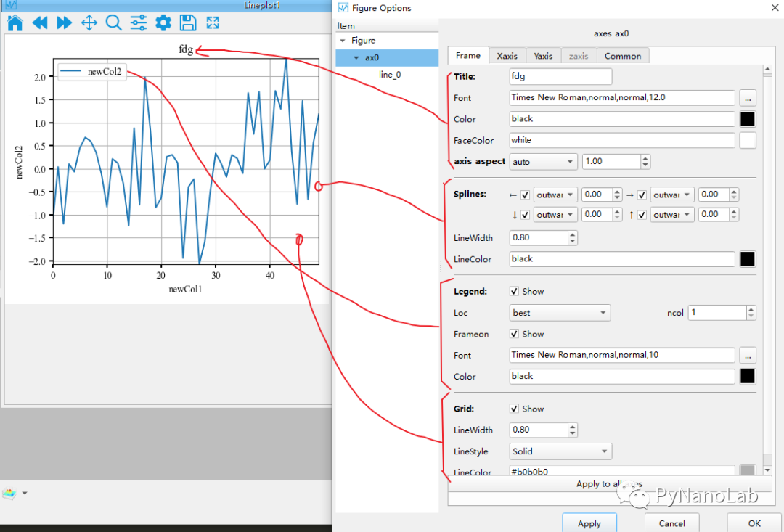784x532 pixels.
Task: Go back to previous view arrow
Action: tap(39, 22)
